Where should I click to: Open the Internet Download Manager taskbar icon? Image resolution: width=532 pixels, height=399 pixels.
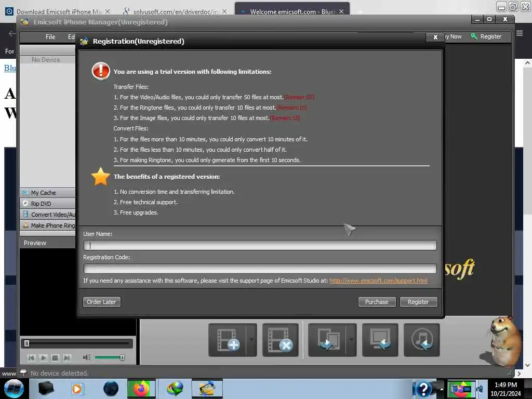click(175, 389)
